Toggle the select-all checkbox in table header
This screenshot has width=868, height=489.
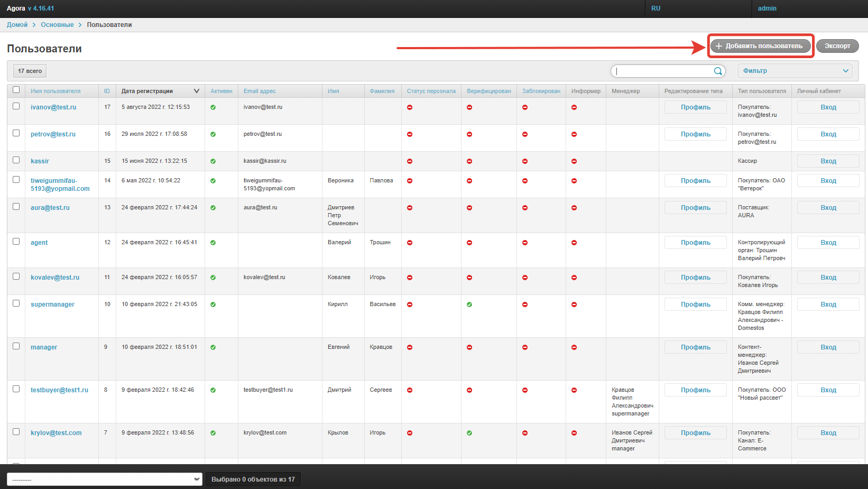[x=16, y=90]
